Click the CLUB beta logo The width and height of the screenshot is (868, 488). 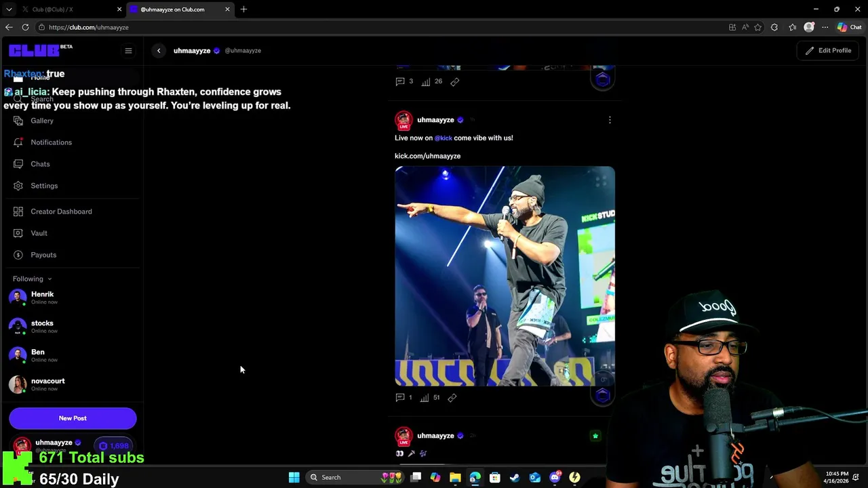40,50
